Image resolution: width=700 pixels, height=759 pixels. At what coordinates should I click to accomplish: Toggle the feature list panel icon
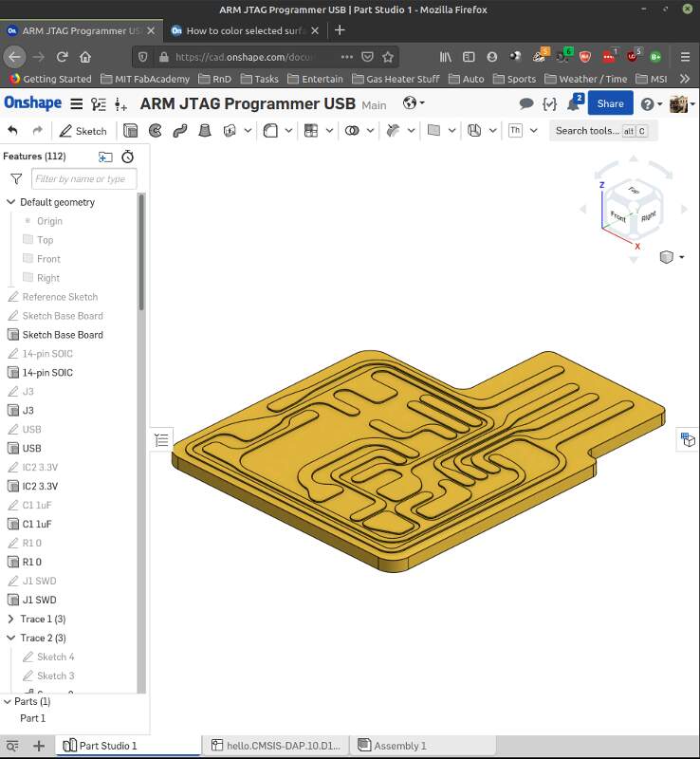[x=161, y=440]
